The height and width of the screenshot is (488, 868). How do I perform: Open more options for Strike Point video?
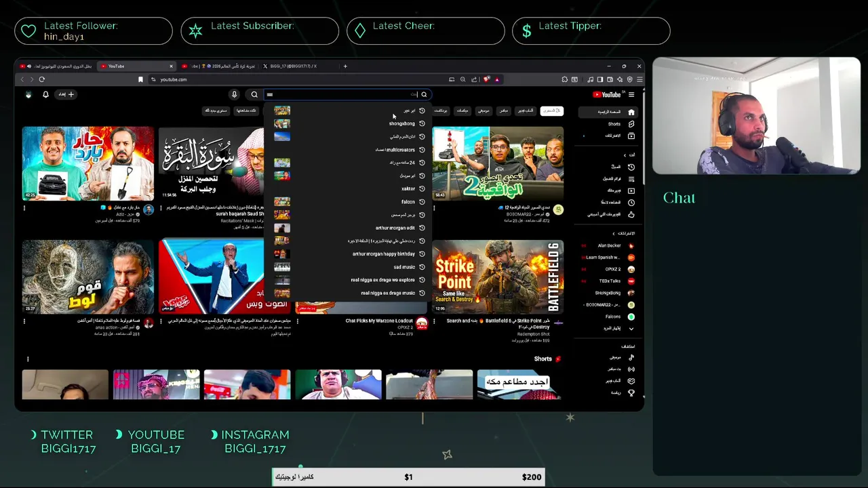(x=434, y=321)
